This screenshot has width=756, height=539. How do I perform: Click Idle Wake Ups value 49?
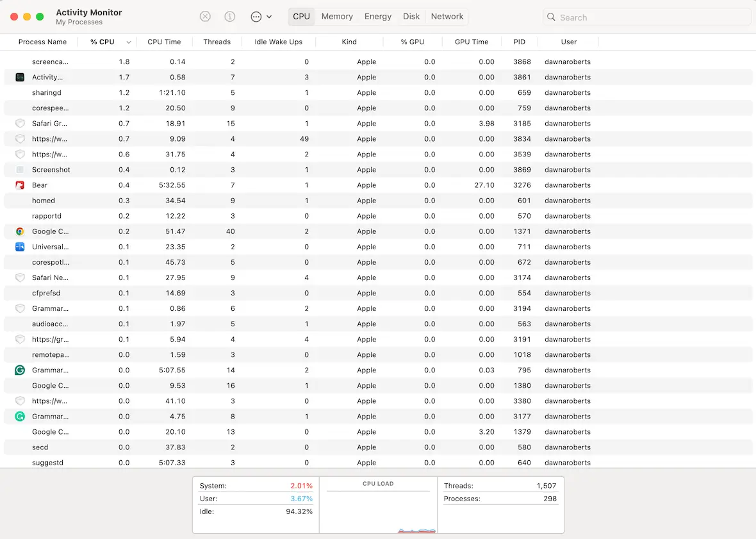point(304,139)
